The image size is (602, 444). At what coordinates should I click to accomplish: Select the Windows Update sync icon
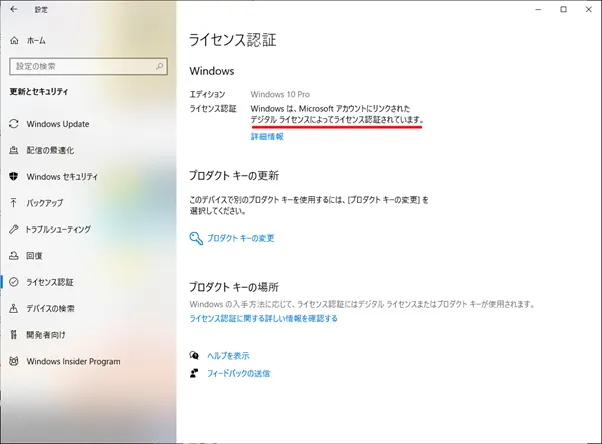[14, 124]
